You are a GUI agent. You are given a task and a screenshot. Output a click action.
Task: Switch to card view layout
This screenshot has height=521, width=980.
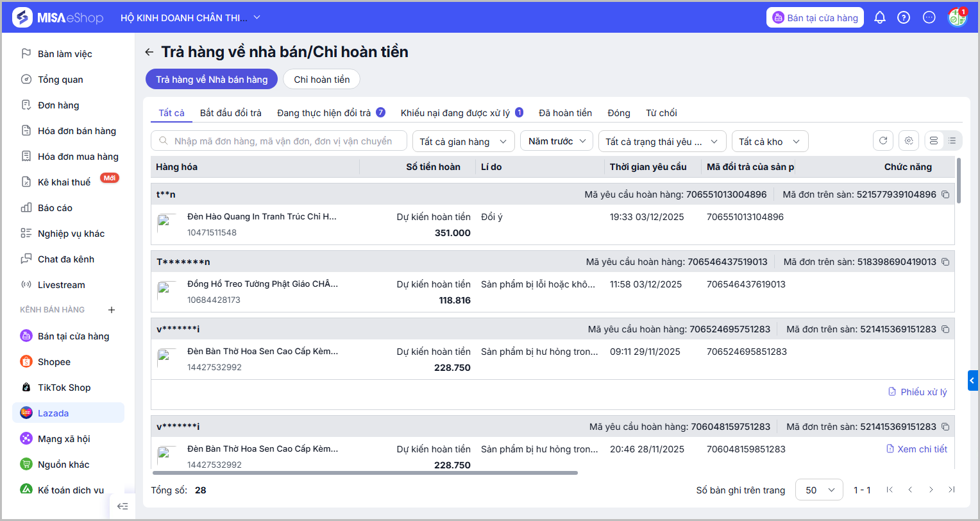coord(933,141)
